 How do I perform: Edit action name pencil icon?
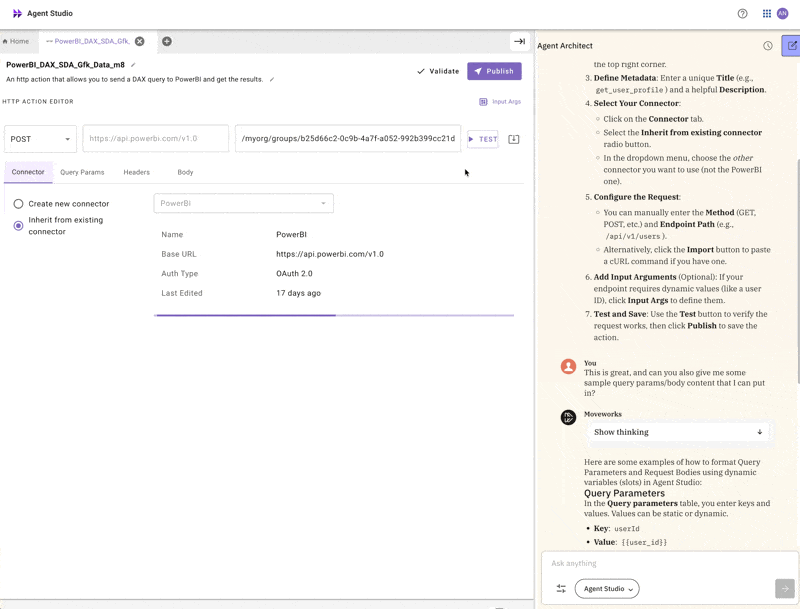(x=133, y=65)
